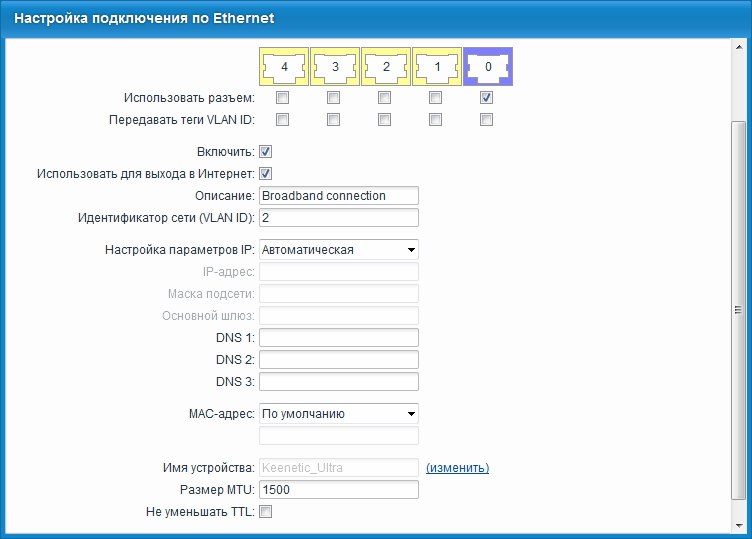This screenshot has height=539, width=752.
Task: Open the 'MAC-адрес' dropdown
Action: [x=338, y=413]
